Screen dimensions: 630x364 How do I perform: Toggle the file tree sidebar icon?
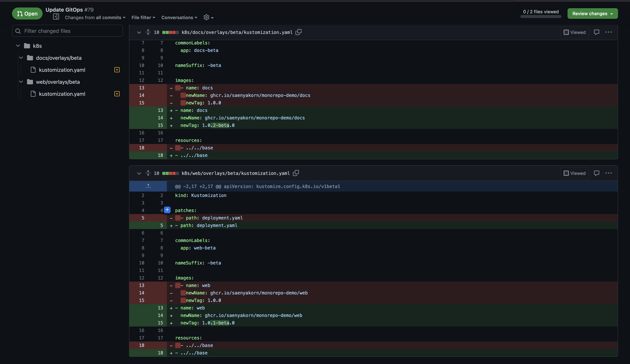56,17
